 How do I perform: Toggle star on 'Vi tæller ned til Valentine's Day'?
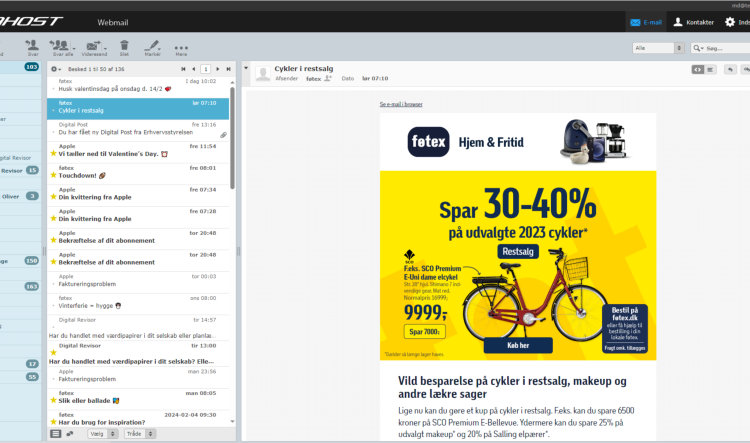click(x=54, y=154)
